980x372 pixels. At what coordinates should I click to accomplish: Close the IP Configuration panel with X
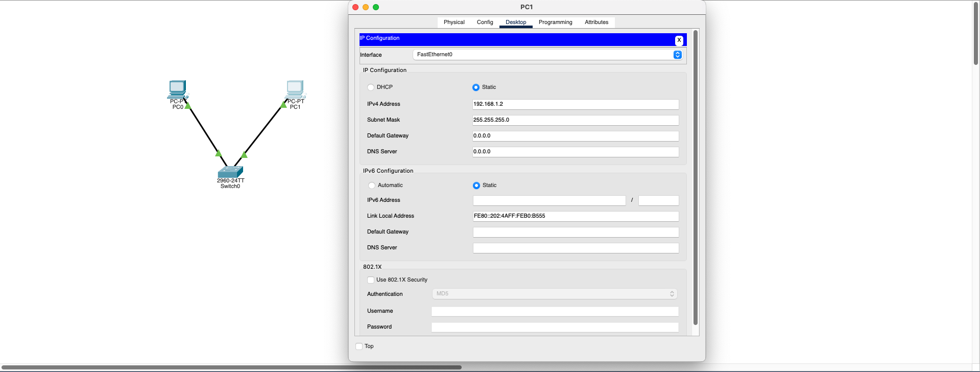pos(679,40)
